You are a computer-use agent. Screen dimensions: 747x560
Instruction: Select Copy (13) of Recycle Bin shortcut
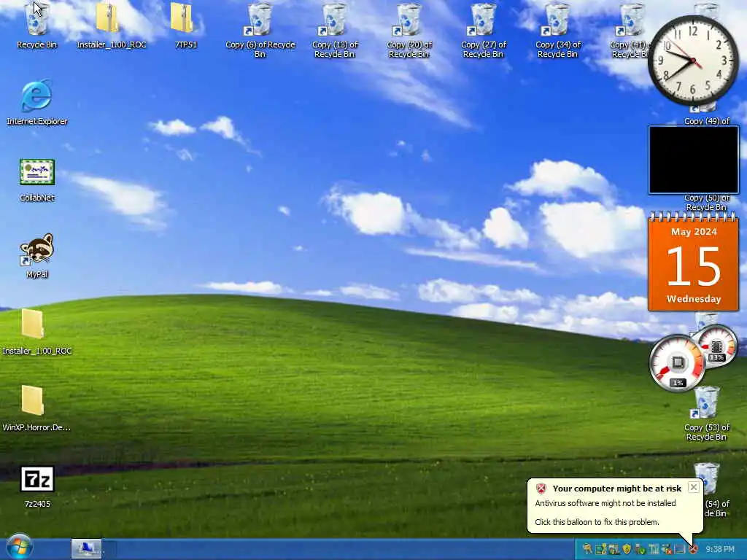pyautogui.click(x=334, y=30)
